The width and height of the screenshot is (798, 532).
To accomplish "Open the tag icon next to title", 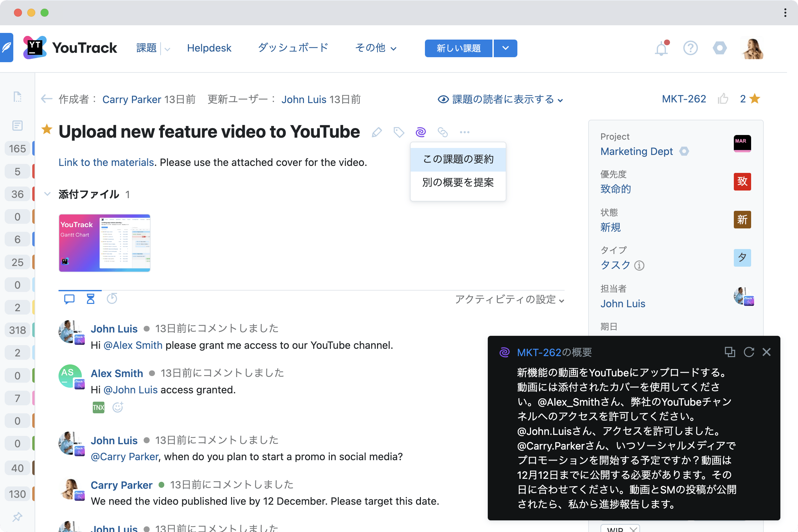I will pos(399,132).
